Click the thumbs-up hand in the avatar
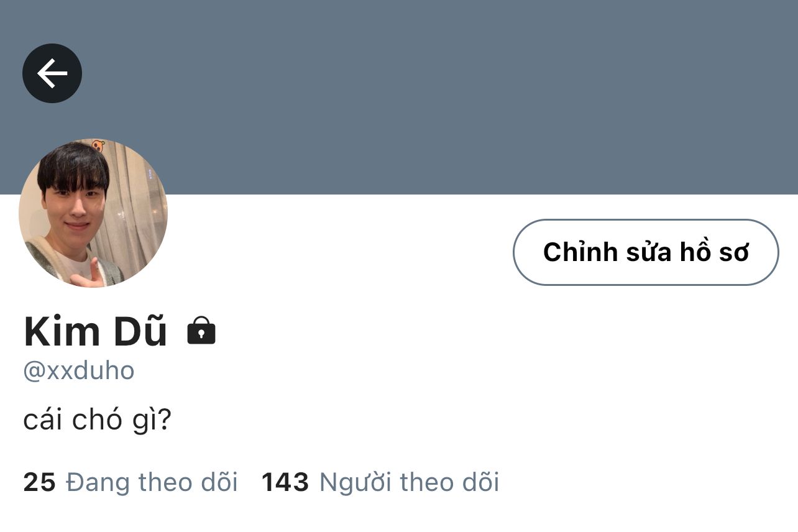Screen dimensions: 798x532 (92, 272)
